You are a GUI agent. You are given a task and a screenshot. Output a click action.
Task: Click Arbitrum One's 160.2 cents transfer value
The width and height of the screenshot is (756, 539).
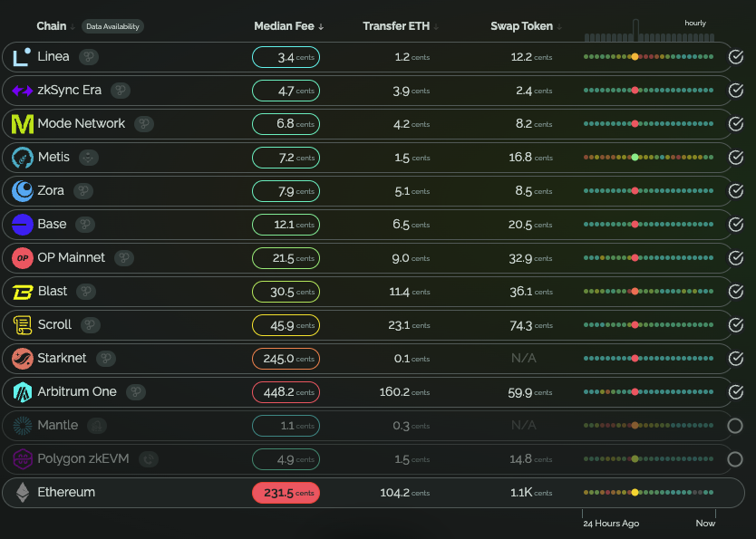404,392
